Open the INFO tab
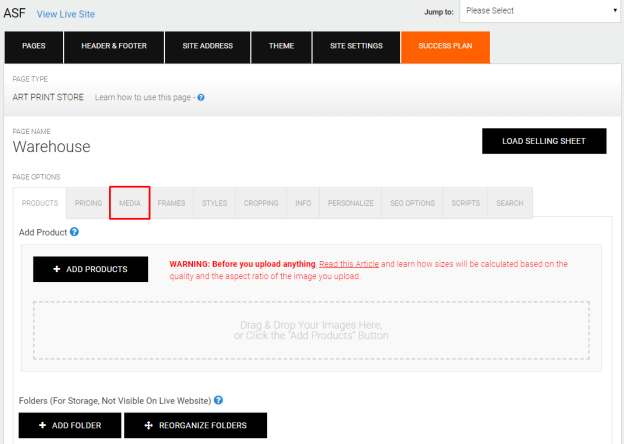This screenshot has width=624, height=444. (x=303, y=203)
